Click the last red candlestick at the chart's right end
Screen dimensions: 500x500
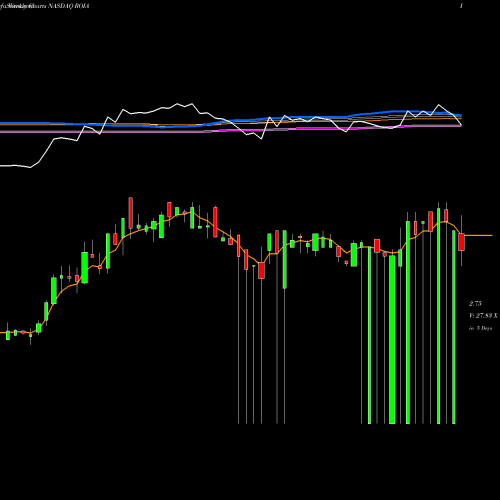[461, 242]
